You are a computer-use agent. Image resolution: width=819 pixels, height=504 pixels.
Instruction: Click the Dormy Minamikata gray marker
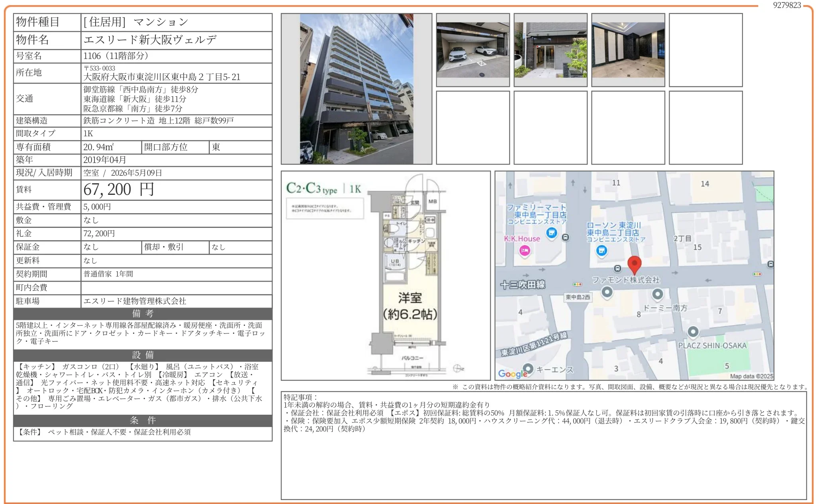click(x=657, y=294)
